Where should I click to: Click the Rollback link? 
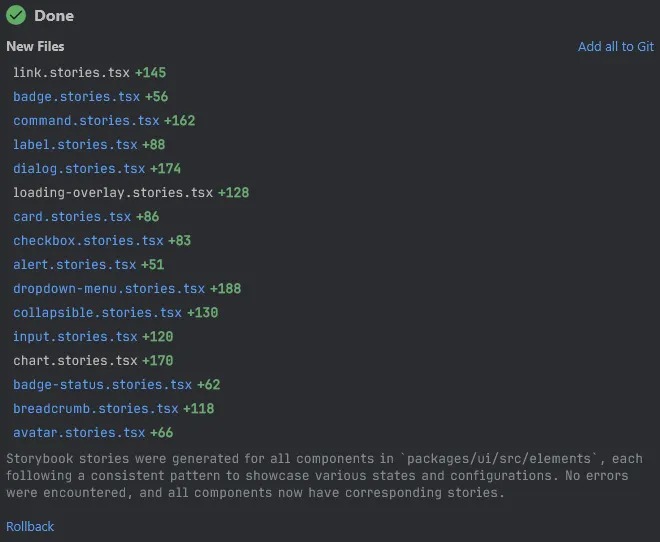point(30,527)
